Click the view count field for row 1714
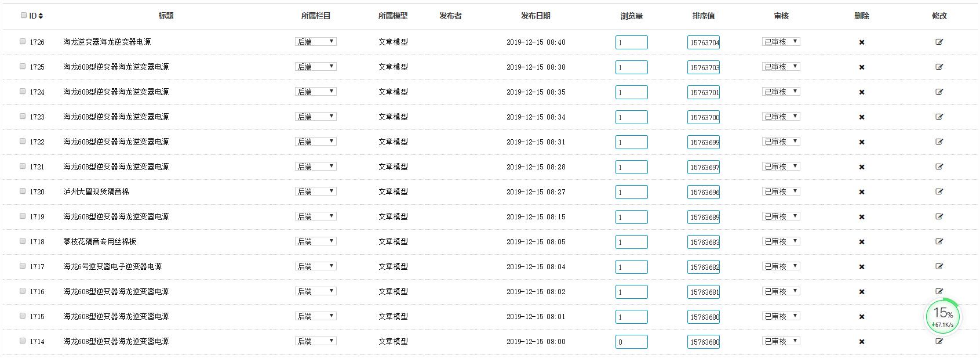This screenshot has height=358, width=980. 631,342
